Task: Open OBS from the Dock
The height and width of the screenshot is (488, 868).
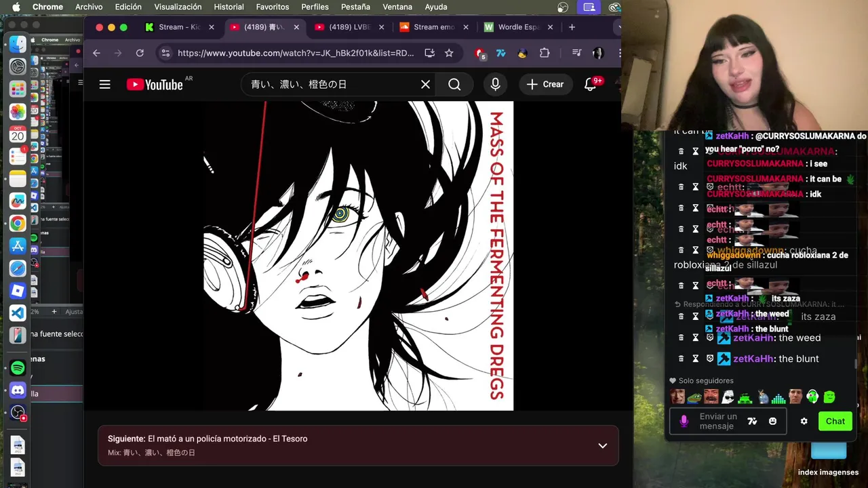Action: coord(18,413)
